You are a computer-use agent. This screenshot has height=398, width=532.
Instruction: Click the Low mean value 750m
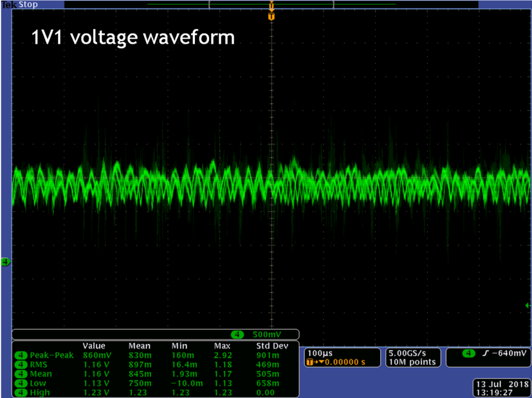pos(140,383)
